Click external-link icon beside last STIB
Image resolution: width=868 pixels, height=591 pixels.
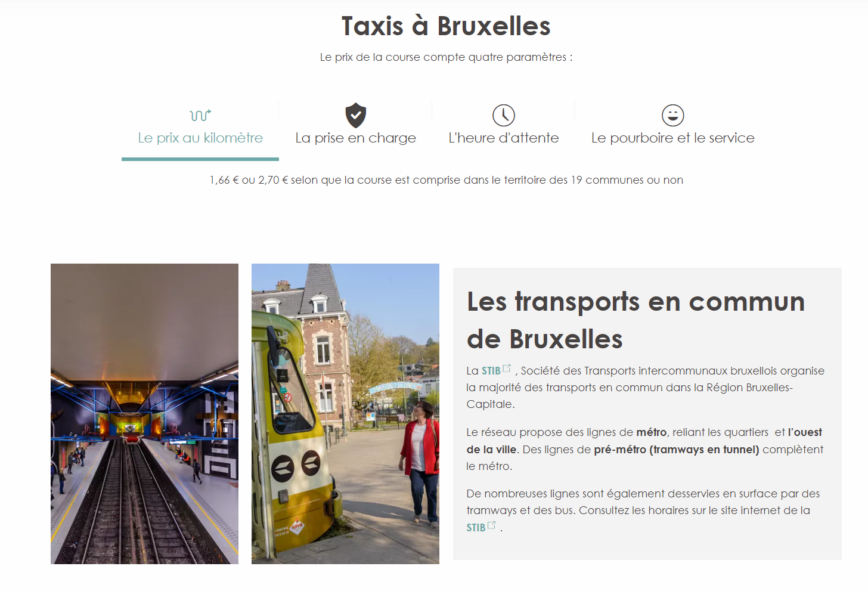tap(492, 525)
